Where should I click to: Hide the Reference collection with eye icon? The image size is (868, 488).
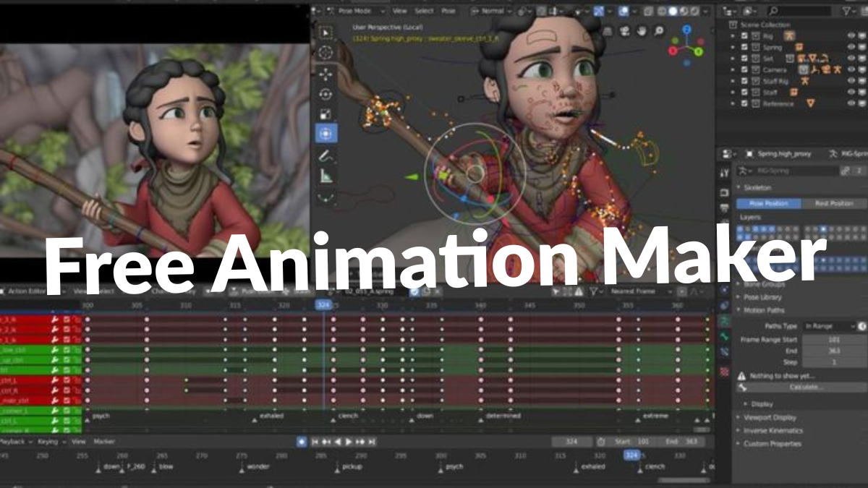tap(851, 103)
